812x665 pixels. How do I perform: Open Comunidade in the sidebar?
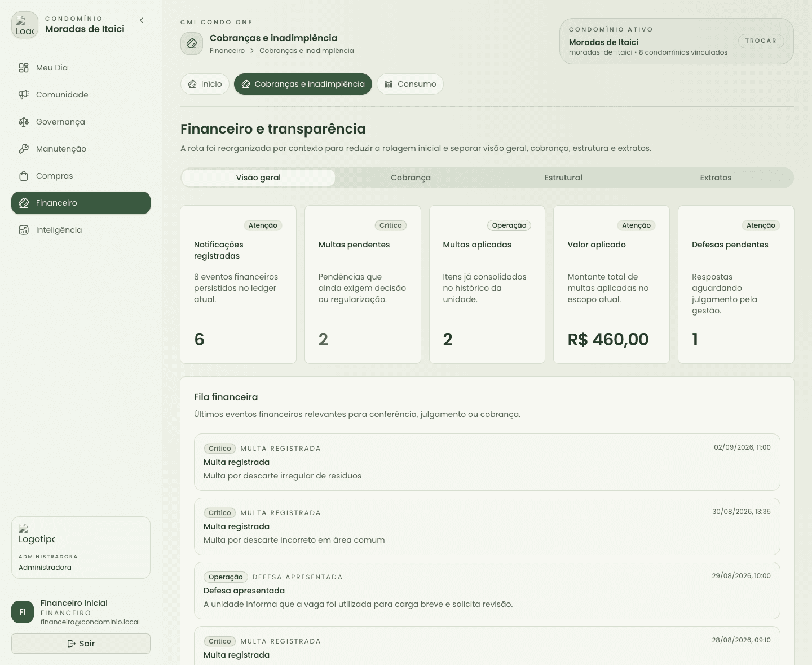click(x=81, y=95)
